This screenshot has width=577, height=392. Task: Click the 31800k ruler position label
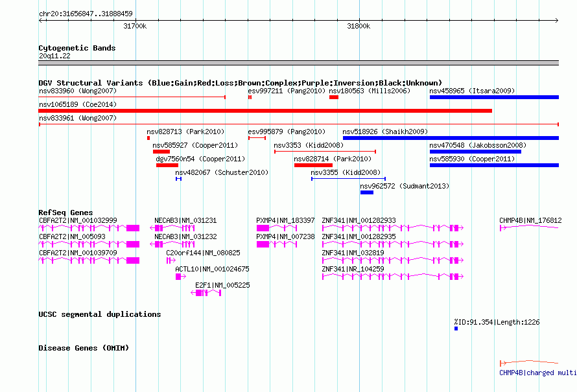(359, 26)
